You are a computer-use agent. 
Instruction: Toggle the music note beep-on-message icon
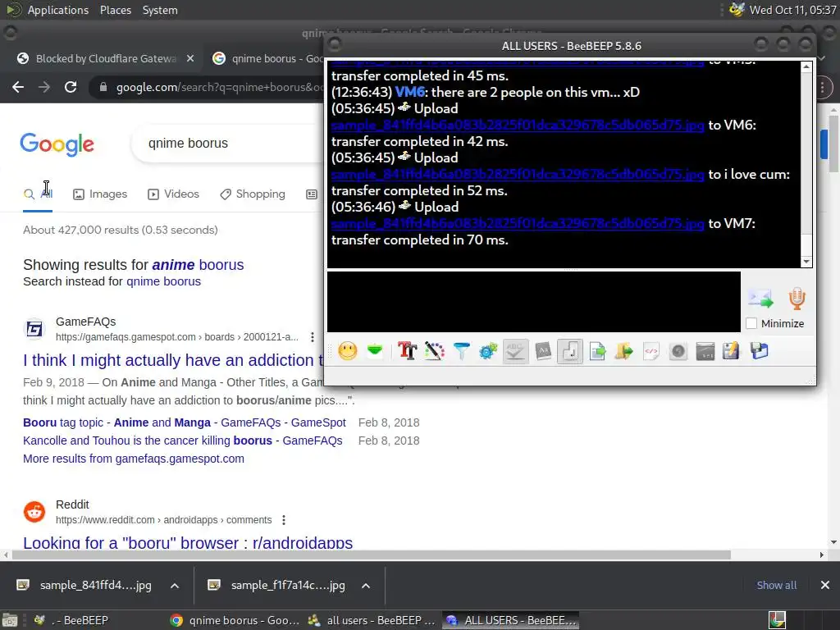pos(570,351)
